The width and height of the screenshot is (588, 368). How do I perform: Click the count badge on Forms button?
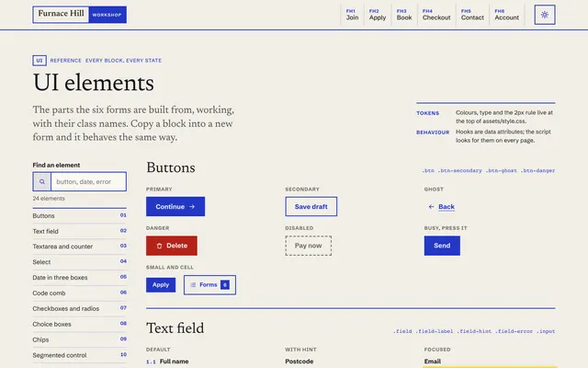point(224,284)
